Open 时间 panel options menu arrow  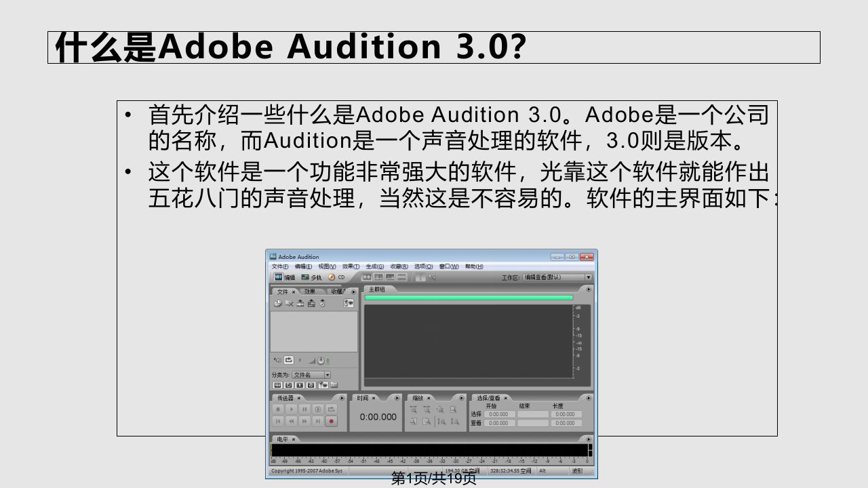point(397,398)
